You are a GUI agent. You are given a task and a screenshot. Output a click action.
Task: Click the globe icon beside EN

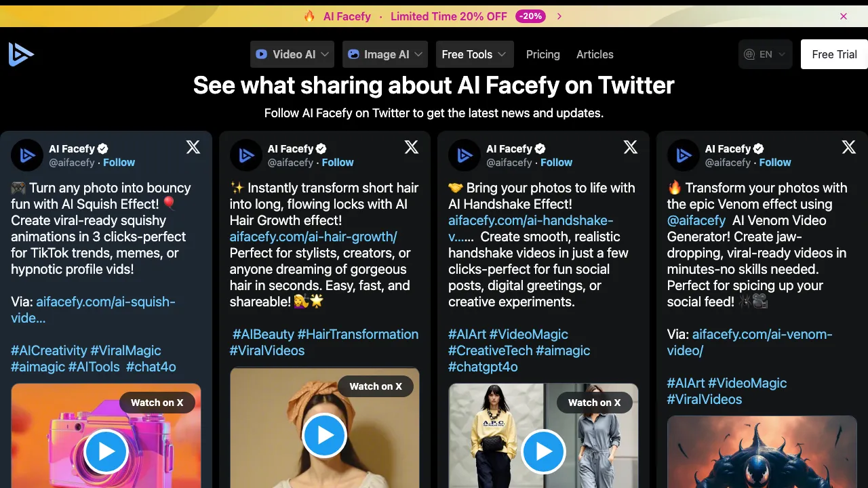coord(749,54)
